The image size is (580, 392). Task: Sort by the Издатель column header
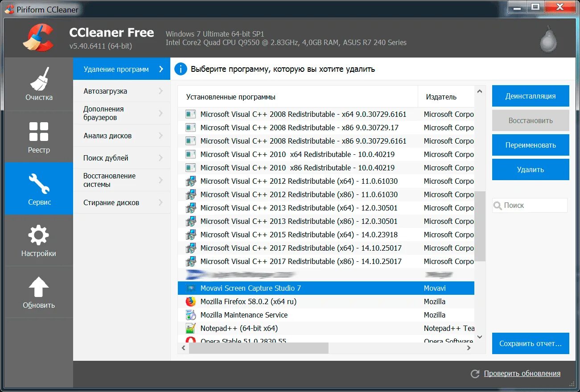tap(446, 97)
